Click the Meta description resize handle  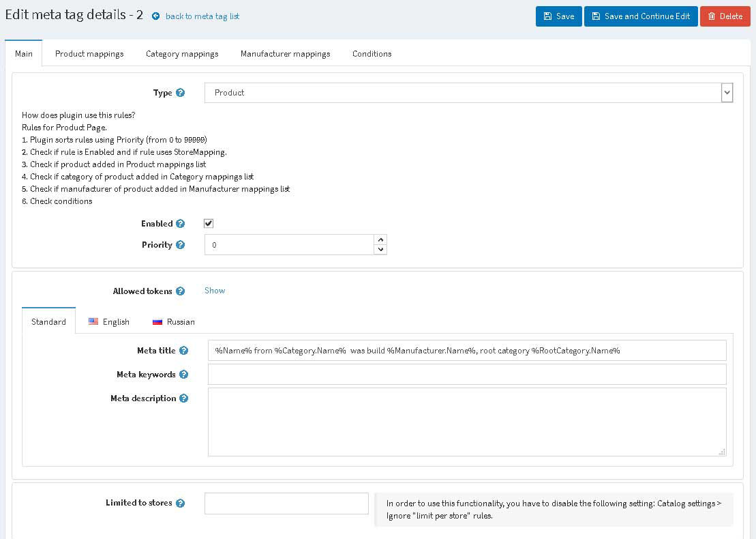722,452
